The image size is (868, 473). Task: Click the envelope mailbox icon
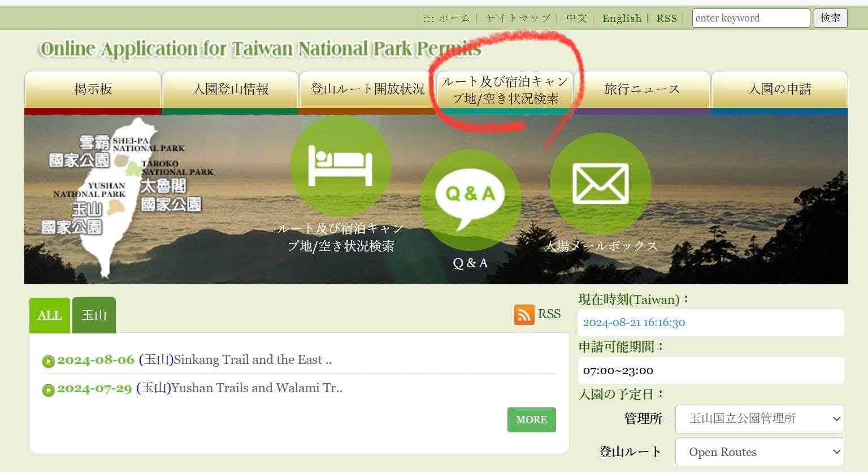coord(600,183)
